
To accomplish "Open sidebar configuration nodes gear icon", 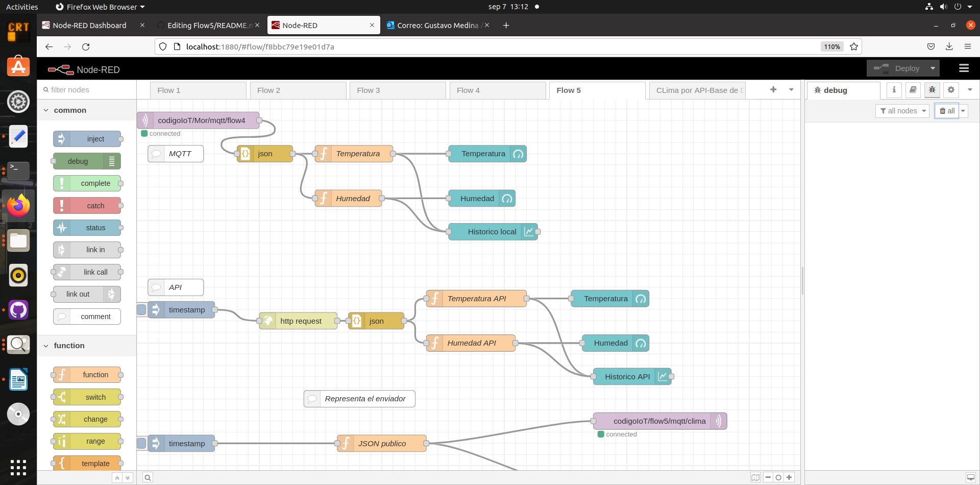I will (x=951, y=90).
